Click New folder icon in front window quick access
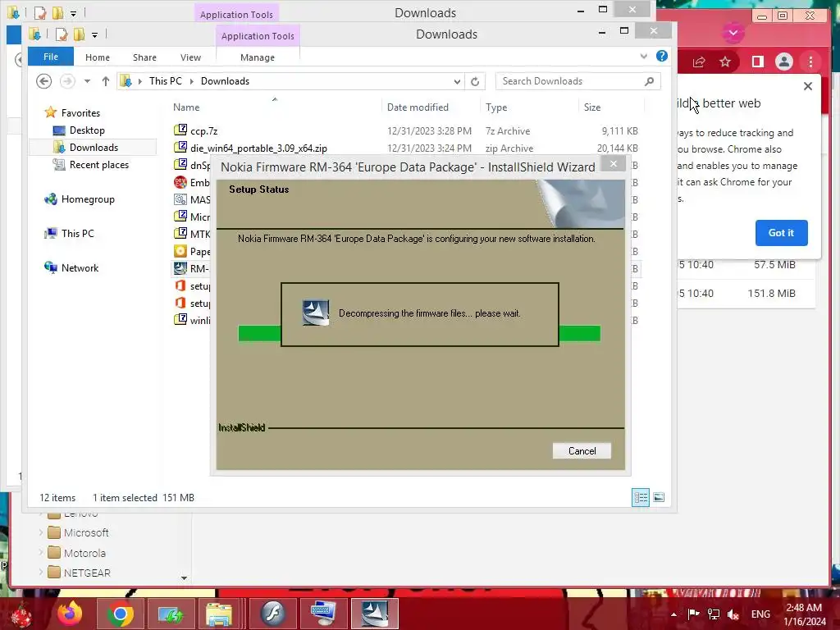Screen dimensions: 840x630 (x=79, y=34)
